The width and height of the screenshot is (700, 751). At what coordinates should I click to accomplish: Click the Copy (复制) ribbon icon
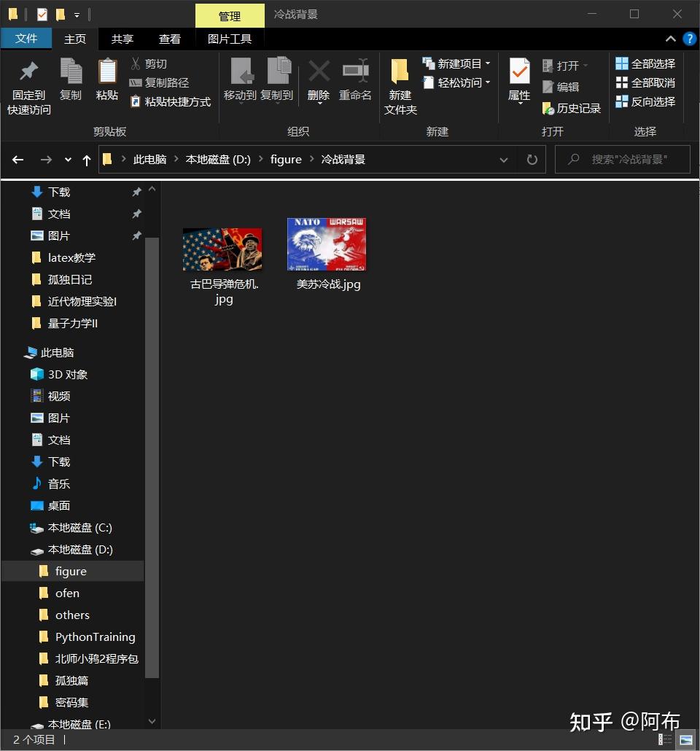71,72
